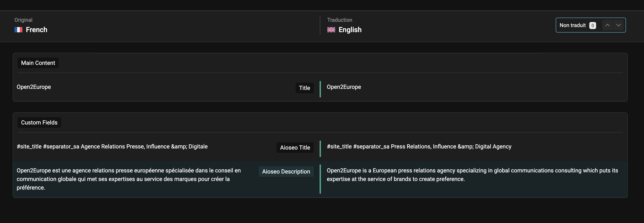
Task: Click the green divider beside Aioseo Description
Action: (320, 179)
